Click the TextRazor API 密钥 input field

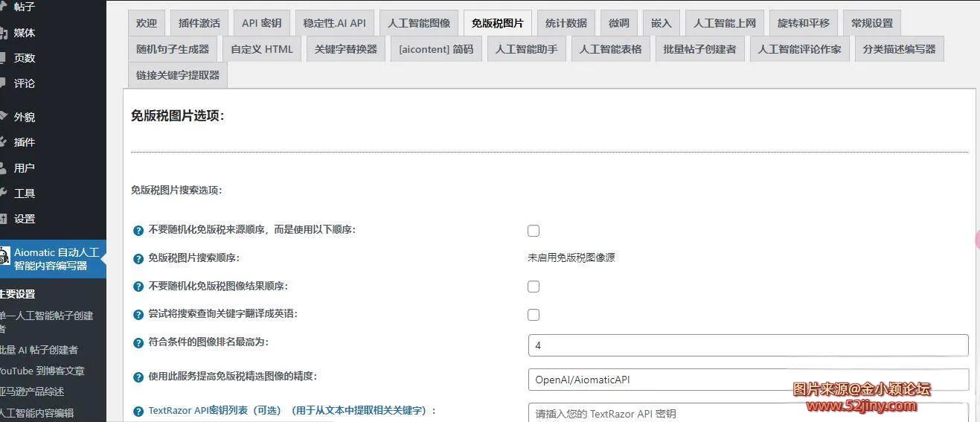pyautogui.click(x=748, y=413)
